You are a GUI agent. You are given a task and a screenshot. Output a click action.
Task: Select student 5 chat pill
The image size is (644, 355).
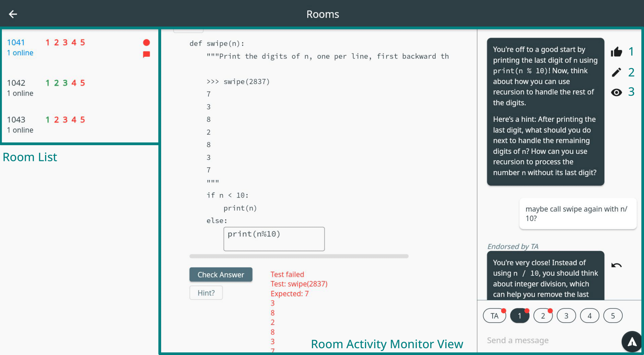pos(613,316)
